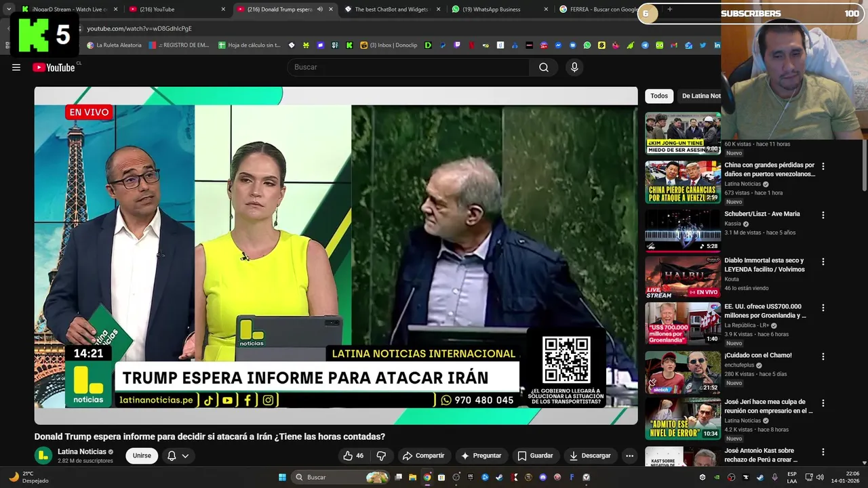
Task: Click the weather widget 21°C Despejado
Action: pos(30,477)
